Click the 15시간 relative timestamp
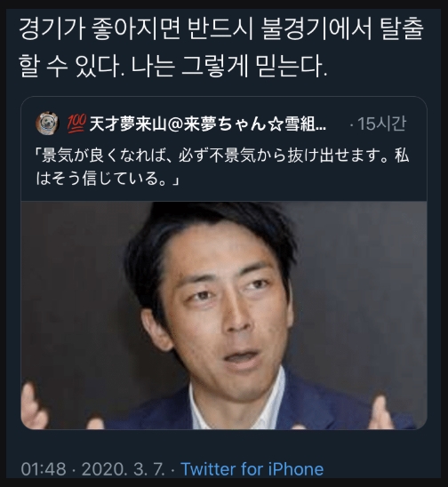The image size is (448, 487). (x=381, y=124)
